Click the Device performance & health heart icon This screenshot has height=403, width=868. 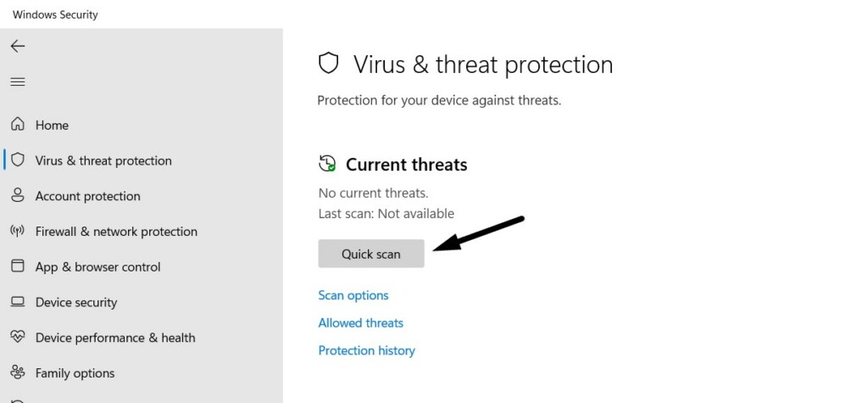[x=17, y=338]
